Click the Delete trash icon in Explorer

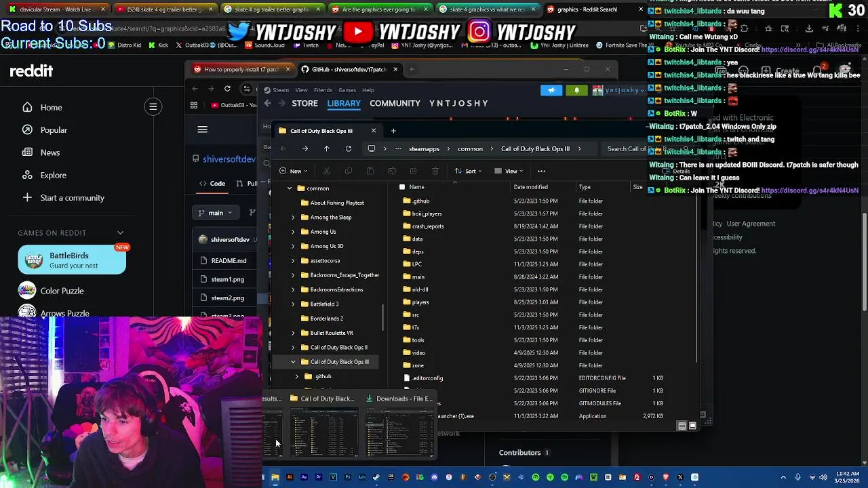coord(435,171)
